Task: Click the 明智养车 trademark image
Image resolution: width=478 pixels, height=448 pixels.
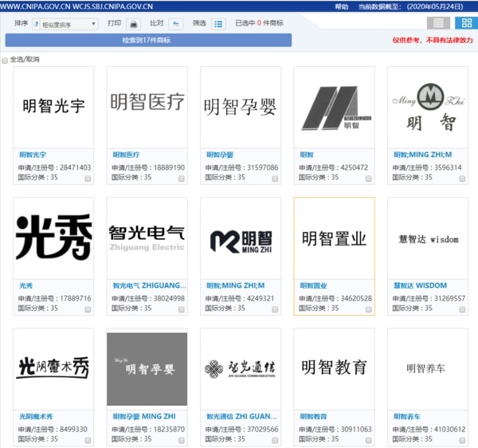Action: 428,369
